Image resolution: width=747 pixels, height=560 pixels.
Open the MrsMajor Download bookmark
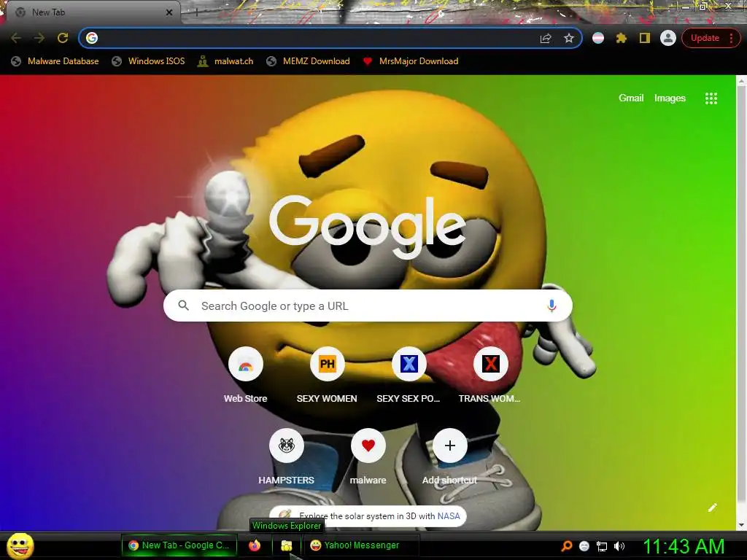(x=410, y=61)
